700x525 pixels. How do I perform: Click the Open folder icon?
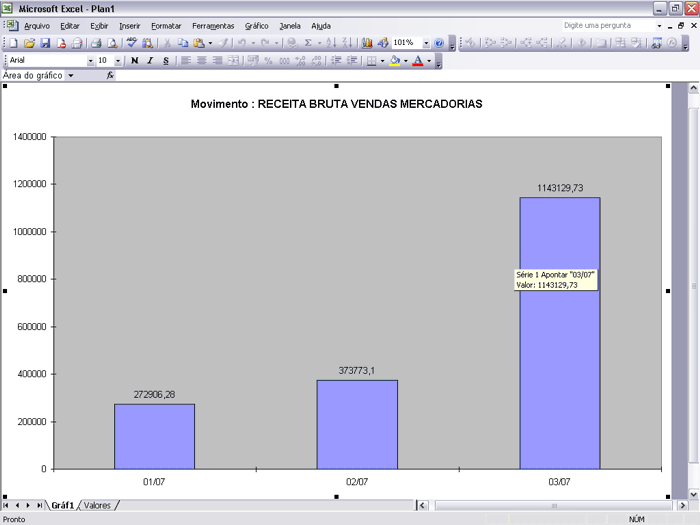29,43
